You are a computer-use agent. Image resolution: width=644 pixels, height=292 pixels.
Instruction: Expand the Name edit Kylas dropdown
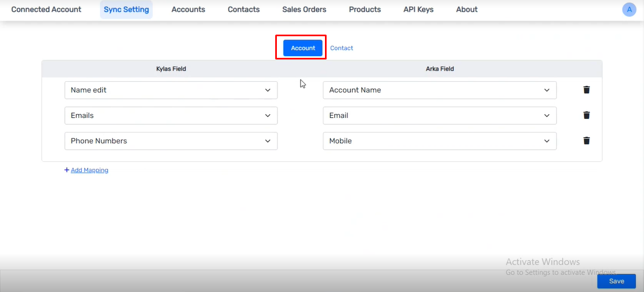[171, 90]
